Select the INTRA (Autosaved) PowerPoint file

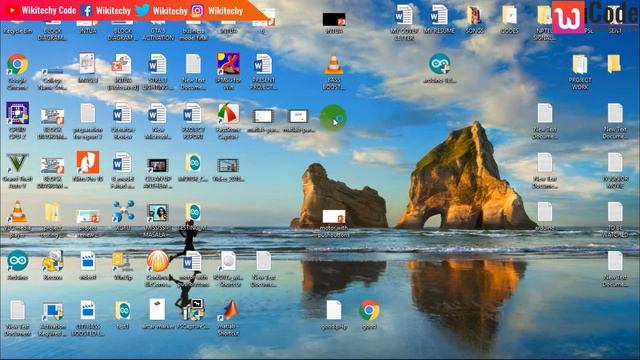[x=122, y=64]
